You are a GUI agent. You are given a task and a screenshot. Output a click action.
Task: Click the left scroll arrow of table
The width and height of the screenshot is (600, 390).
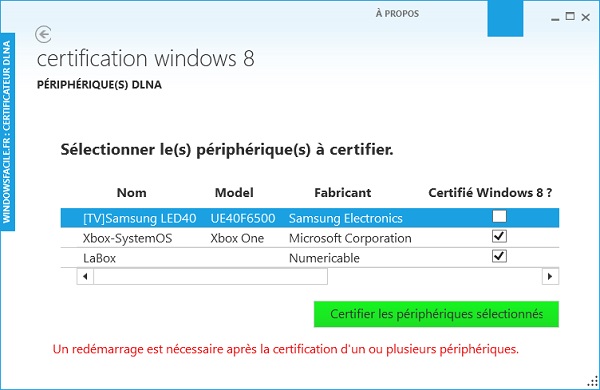85,276
